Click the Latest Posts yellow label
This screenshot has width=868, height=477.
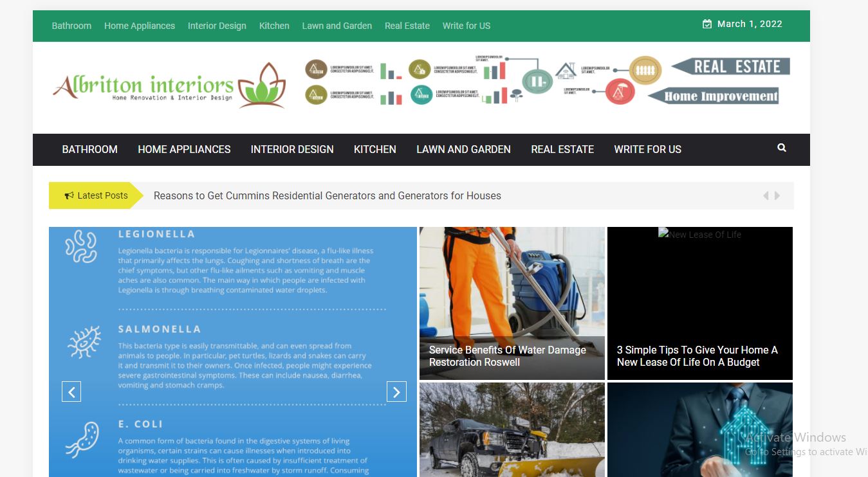[x=96, y=195]
